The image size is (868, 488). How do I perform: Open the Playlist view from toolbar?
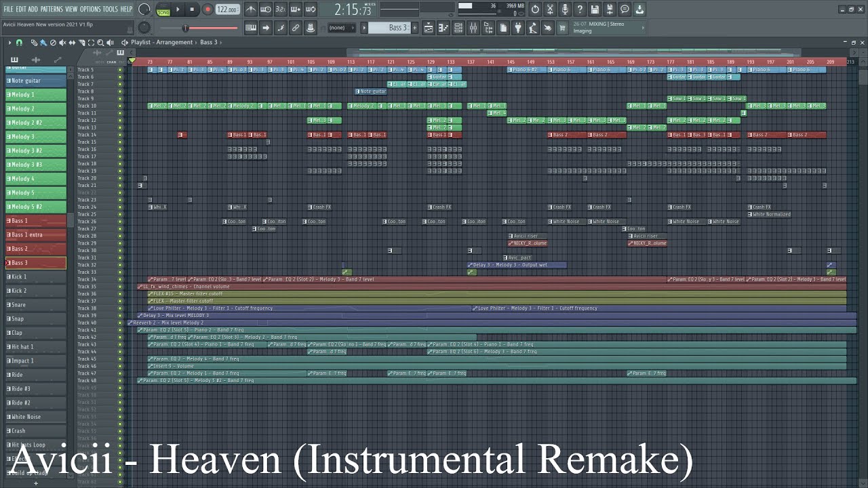click(429, 28)
